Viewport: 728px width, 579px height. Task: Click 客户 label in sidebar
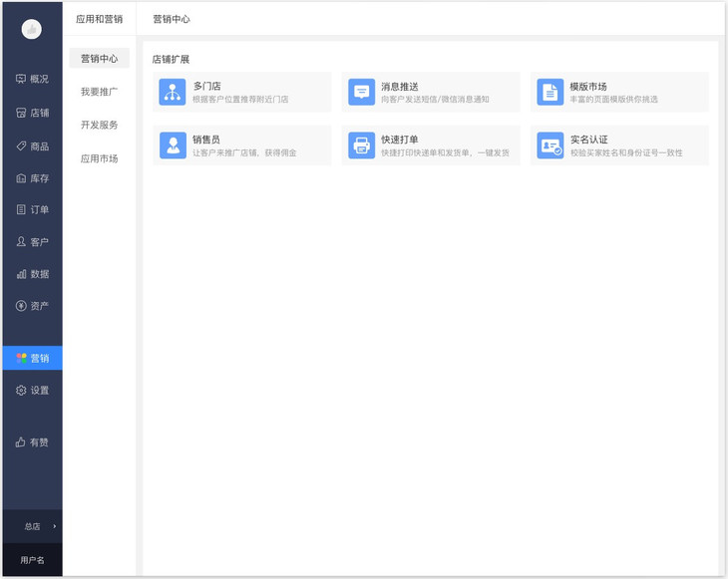tap(40, 242)
